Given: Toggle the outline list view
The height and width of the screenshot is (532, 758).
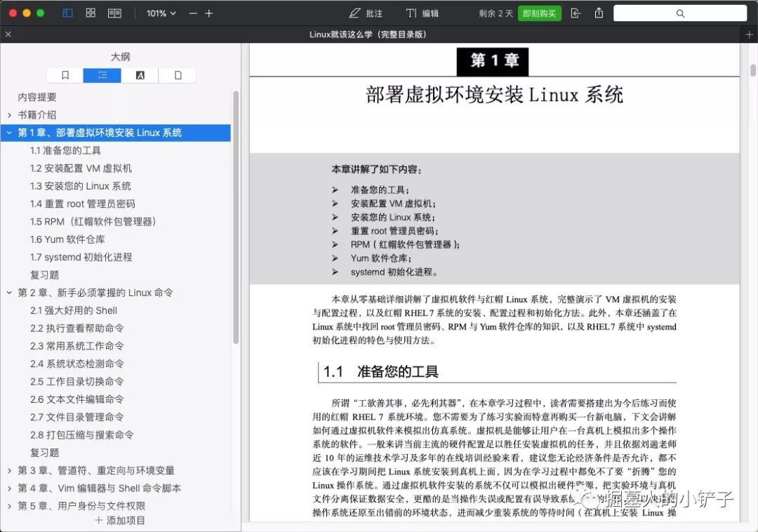Looking at the screenshot, I should [x=102, y=75].
